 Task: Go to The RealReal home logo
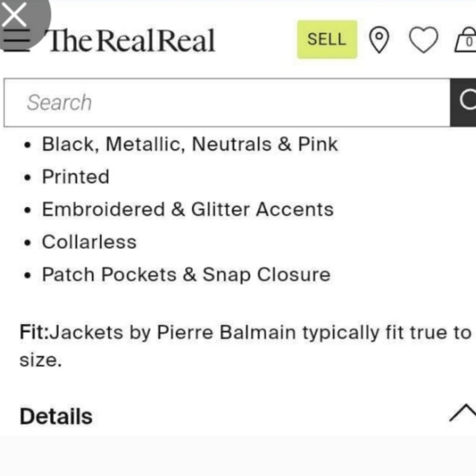(132, 40)
